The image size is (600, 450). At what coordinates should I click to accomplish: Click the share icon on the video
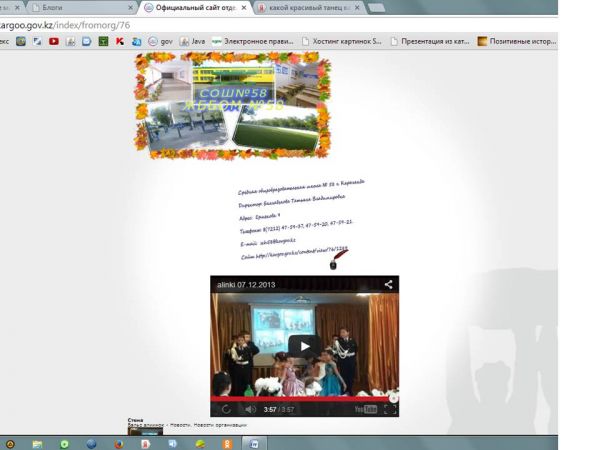pos(388,285)
